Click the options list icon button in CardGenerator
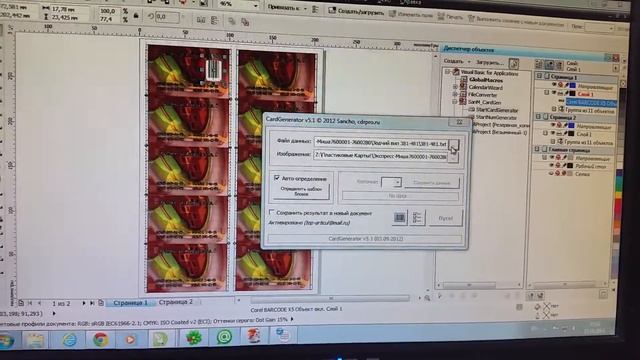Viewport: 640px width, 360px height. pos(417,218)
